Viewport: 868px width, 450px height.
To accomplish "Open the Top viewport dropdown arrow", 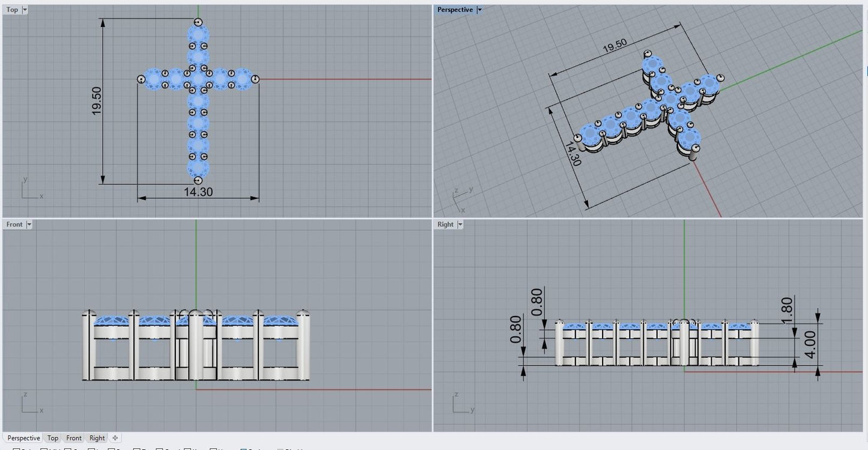I will coord(25,10).
